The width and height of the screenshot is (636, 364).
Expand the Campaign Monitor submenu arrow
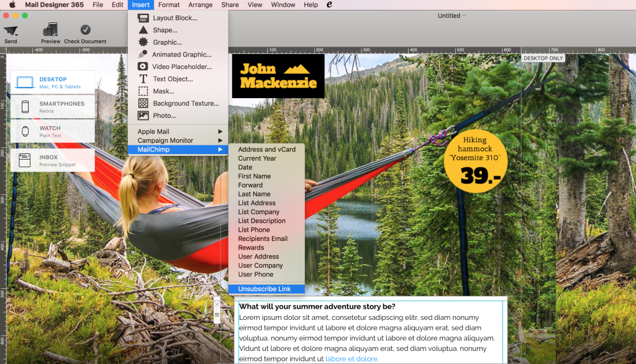(x=220, y=140)
